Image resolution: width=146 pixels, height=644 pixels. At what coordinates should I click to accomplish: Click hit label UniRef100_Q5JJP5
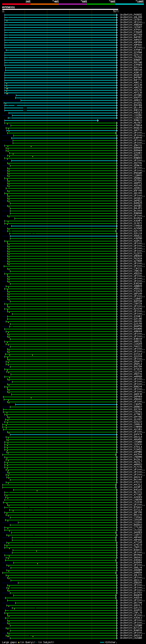[131, 108]
